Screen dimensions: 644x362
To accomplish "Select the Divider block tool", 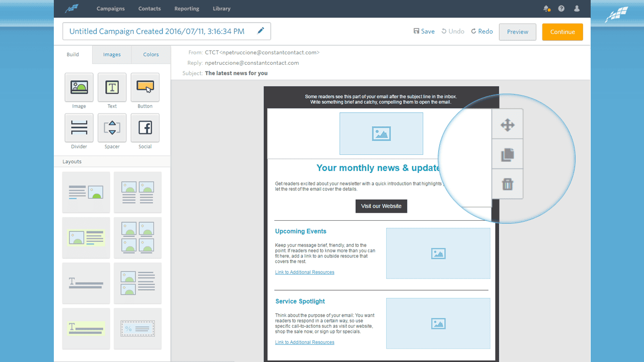I will coord(79,128).
